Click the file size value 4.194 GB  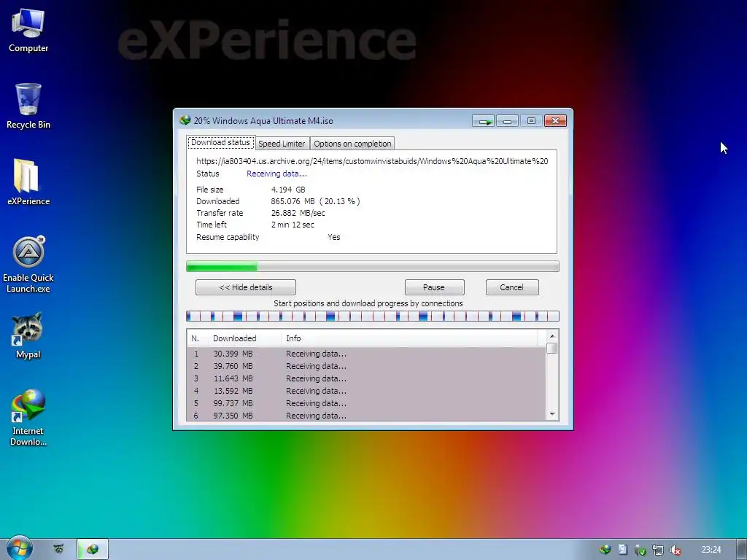(x=288, y=190)
